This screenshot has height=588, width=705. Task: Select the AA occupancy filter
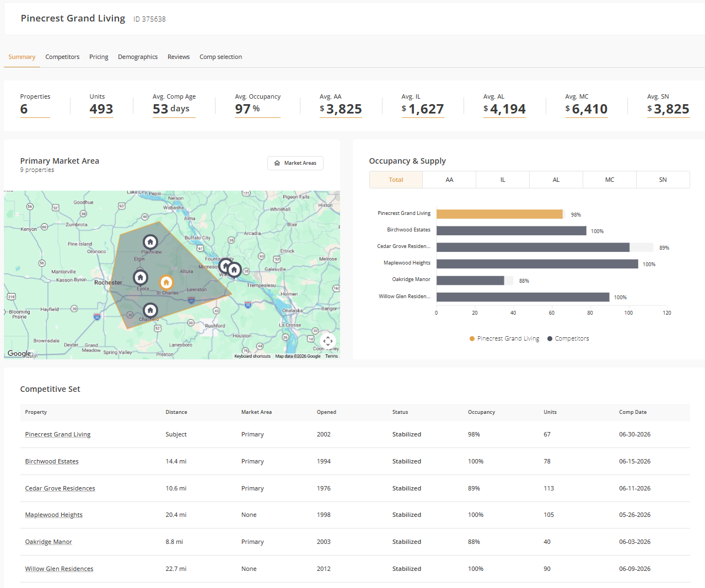pyautogui.click(x=449, y=180)
